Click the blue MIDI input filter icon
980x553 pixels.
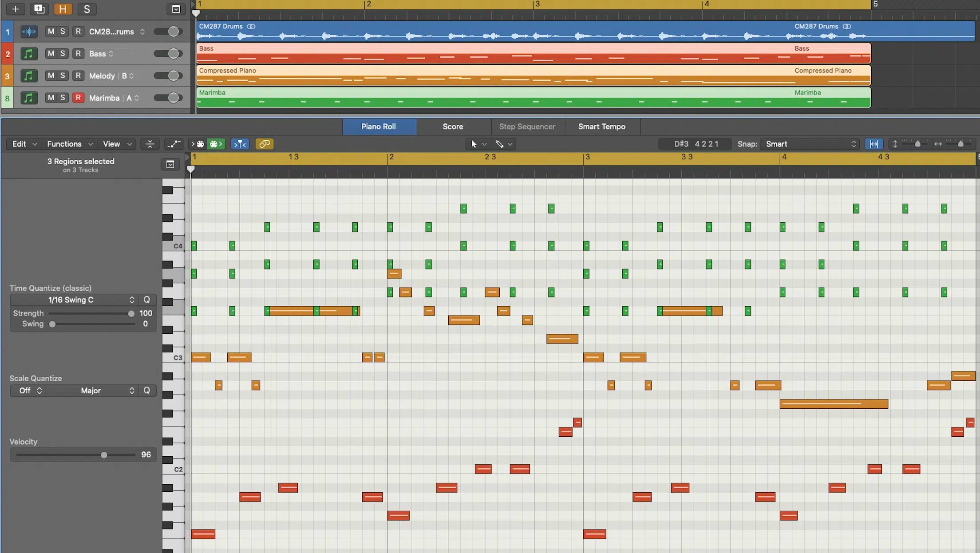coord(240,144)
